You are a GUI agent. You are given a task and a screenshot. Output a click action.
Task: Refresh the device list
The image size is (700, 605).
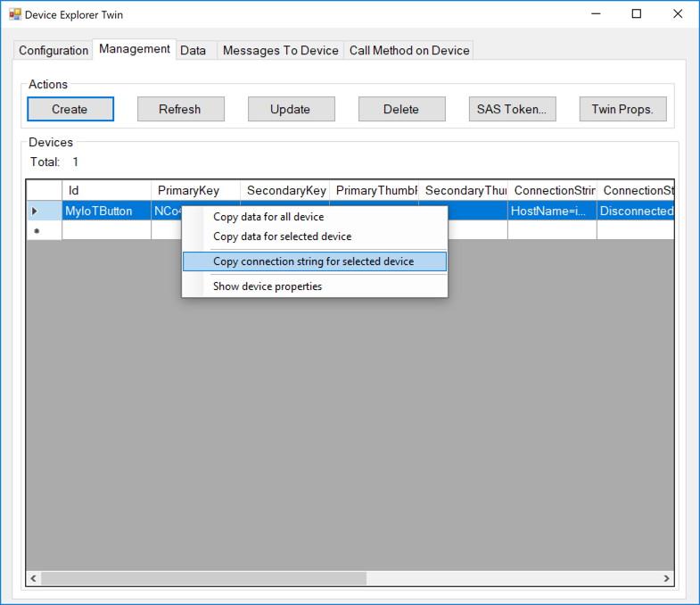coord(181,109)
